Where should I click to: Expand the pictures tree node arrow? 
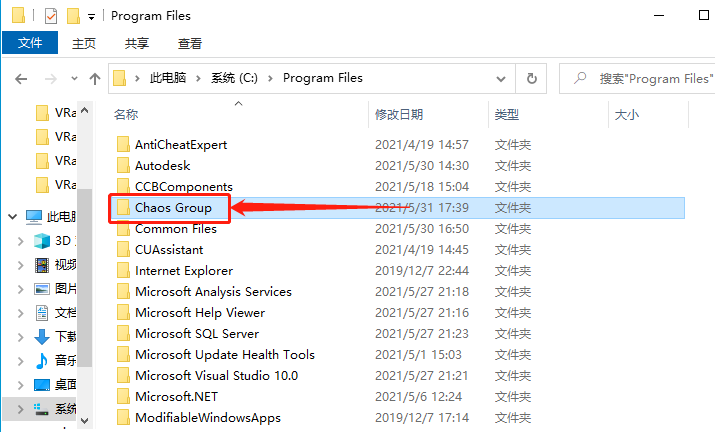pyautogui.click(x=21, y=289)
